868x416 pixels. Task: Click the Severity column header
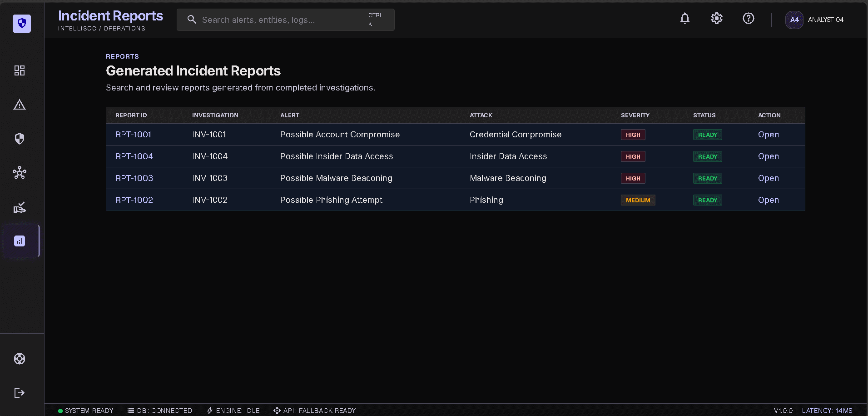point(635,115)
